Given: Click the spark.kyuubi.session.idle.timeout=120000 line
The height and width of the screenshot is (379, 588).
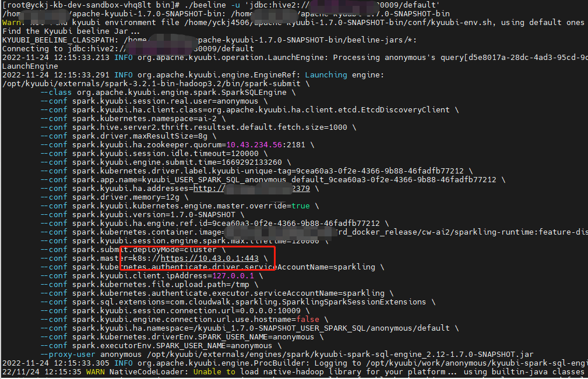Looking at the screenshot, I should click(154, 154).
